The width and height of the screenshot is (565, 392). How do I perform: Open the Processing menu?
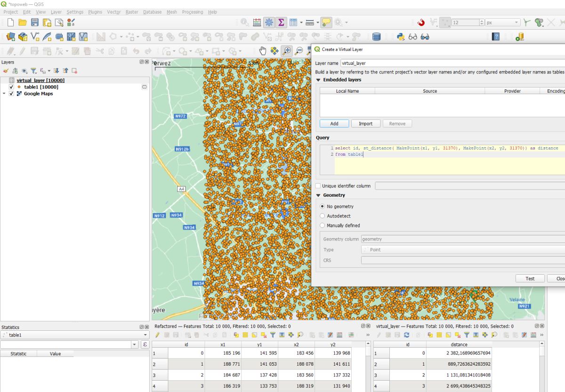pos(192,12)
